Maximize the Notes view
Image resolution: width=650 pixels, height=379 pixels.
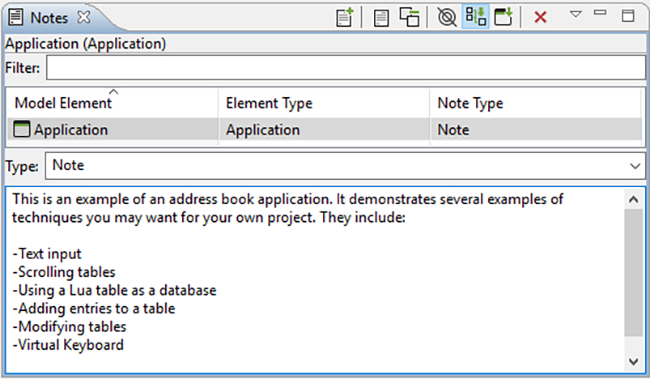pyautogui.click(x=628, y=16)
